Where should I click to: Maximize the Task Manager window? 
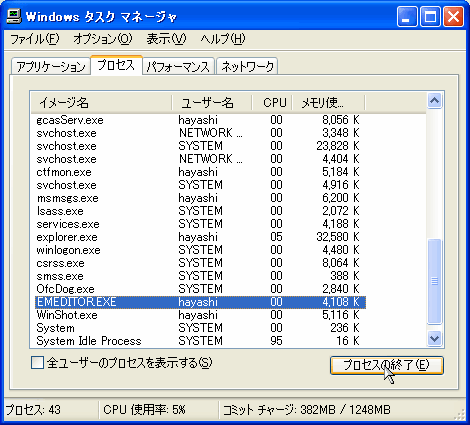pos(430,17)
